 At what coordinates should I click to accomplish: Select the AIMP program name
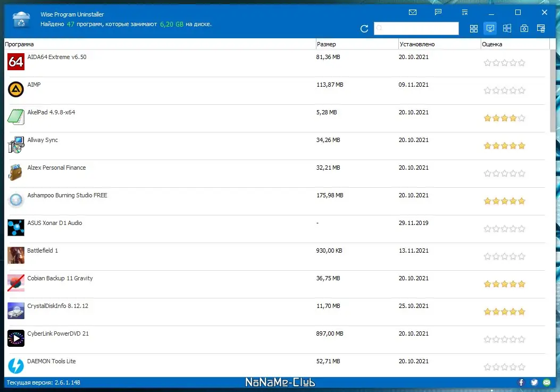[34, 85]
